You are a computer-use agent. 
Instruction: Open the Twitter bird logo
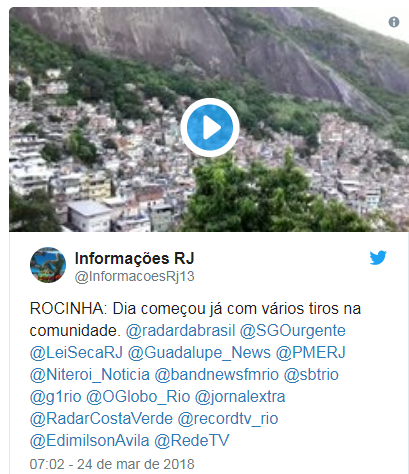378,258
